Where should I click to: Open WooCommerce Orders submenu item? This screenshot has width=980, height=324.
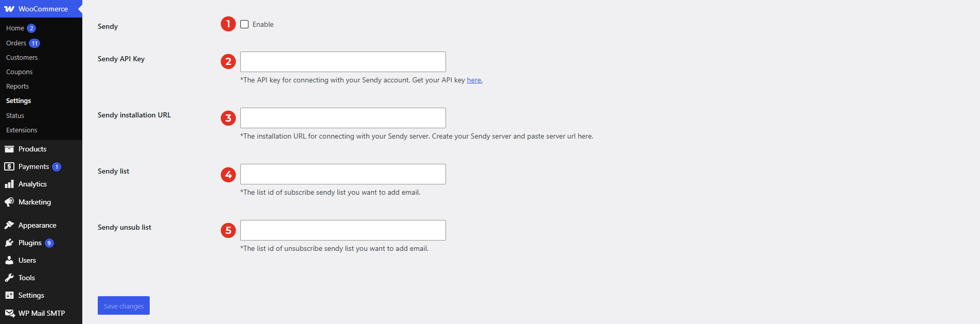[16, 43]
